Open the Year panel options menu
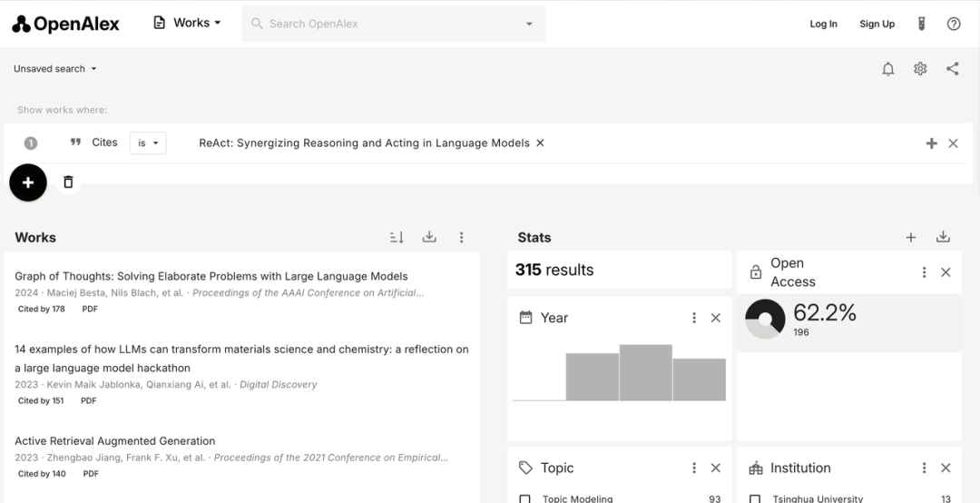This screenshot has height=503, width=980. pyautogui.click(x=694, y=318)
